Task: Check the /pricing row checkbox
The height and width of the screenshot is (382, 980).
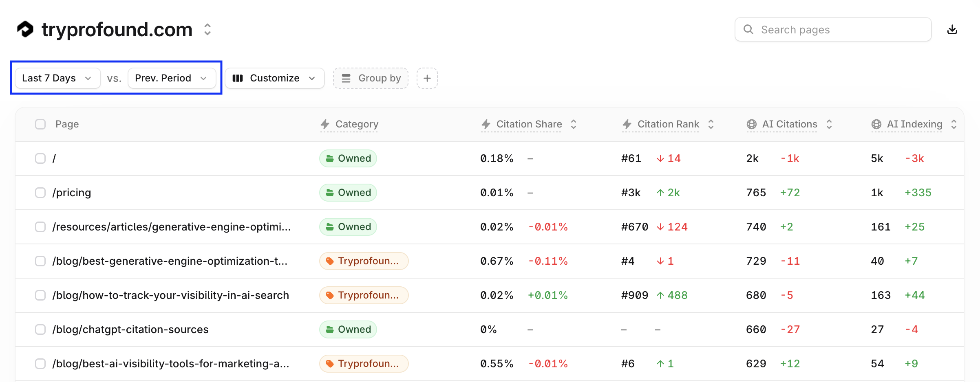Action: (x=40, y=193)
